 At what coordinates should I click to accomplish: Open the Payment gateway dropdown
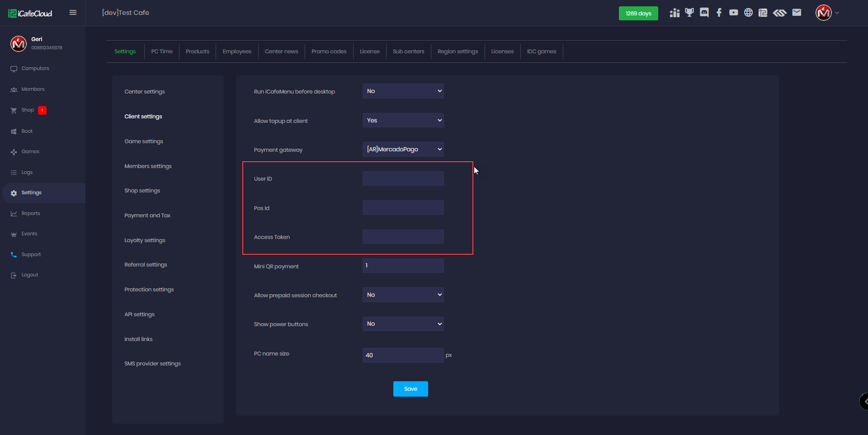coord(403,150)
